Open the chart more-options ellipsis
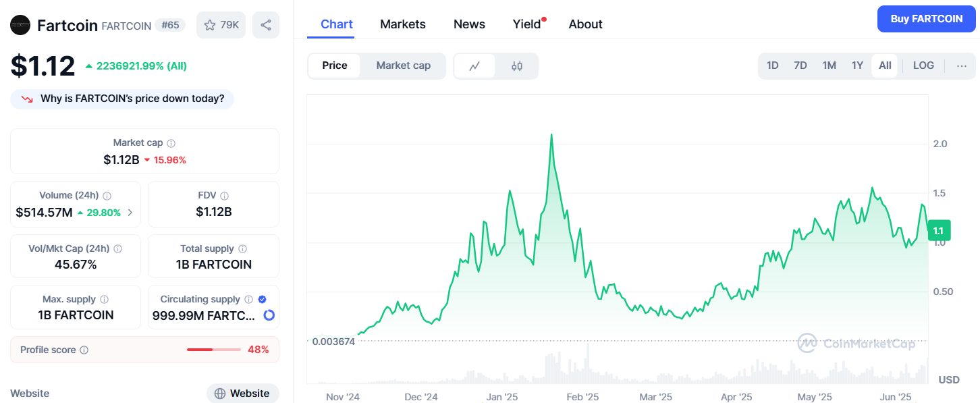Image resolution: width=980 pixels, height=403 pixels. coord(962,65)
